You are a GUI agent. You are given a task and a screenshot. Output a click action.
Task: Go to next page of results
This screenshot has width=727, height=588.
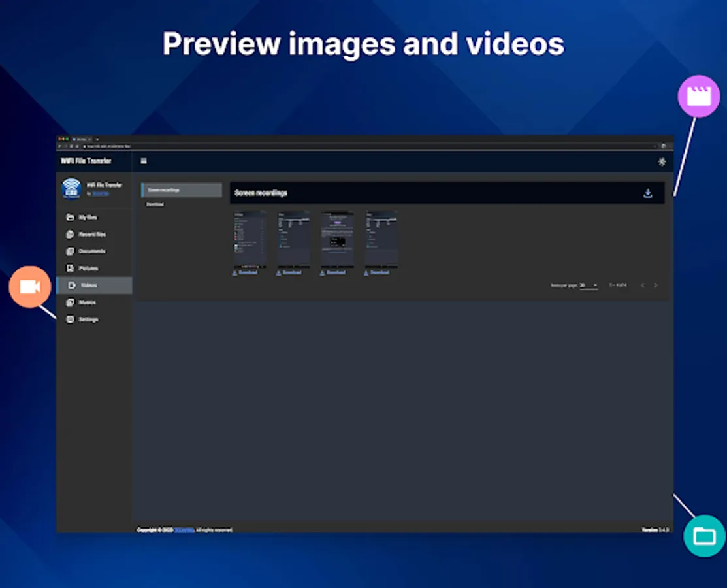click(x=656, y=286)
